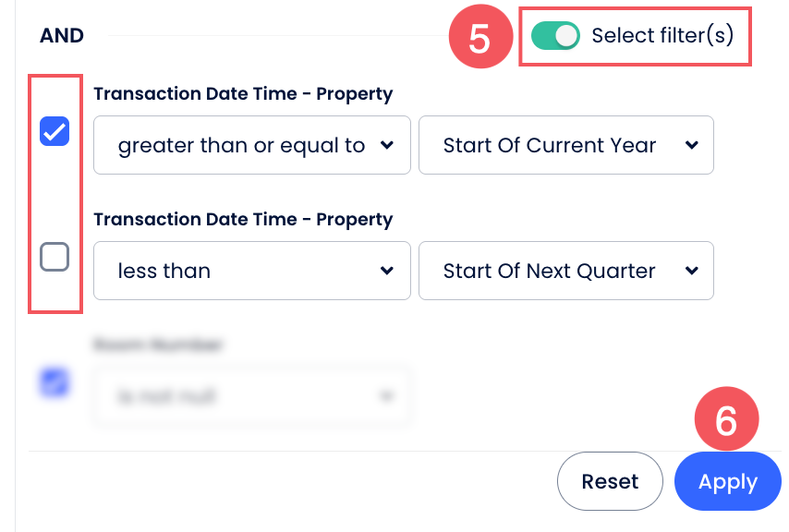
Task: Click the red step 6 badge
Action: pos(726,421)
